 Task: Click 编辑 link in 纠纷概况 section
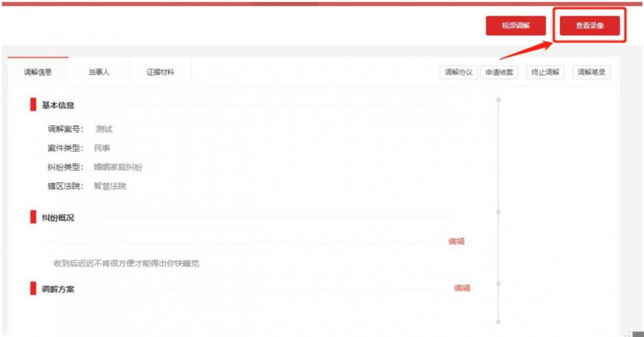click(456, 242)
